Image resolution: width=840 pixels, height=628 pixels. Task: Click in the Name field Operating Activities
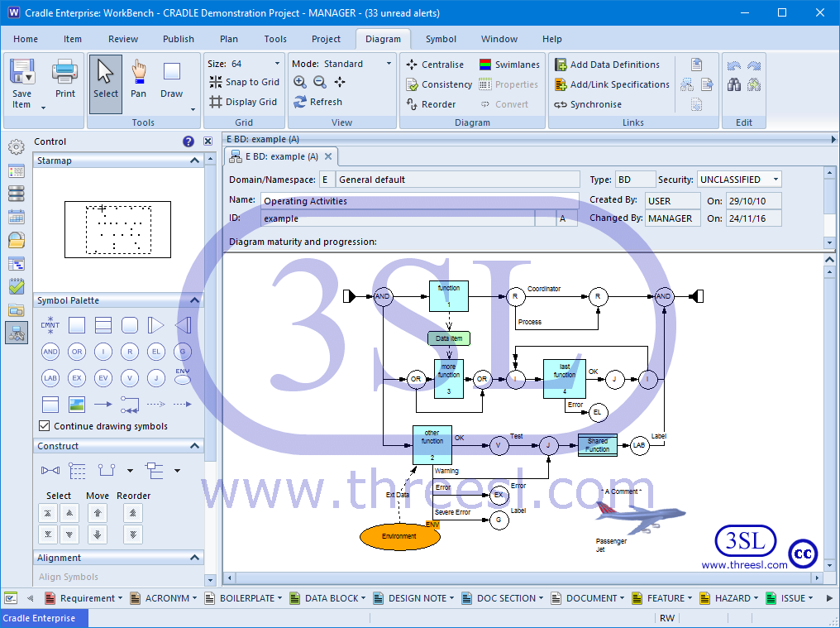click(419, 200)
